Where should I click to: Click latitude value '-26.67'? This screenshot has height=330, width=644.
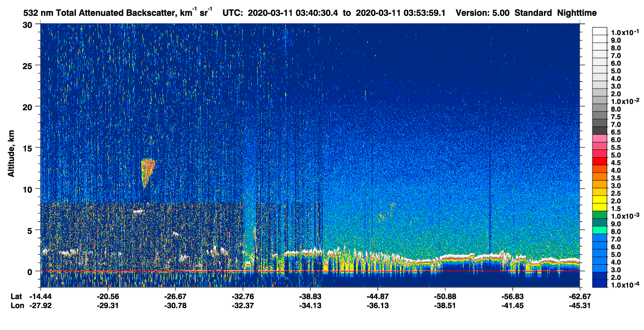coord(175,296)
